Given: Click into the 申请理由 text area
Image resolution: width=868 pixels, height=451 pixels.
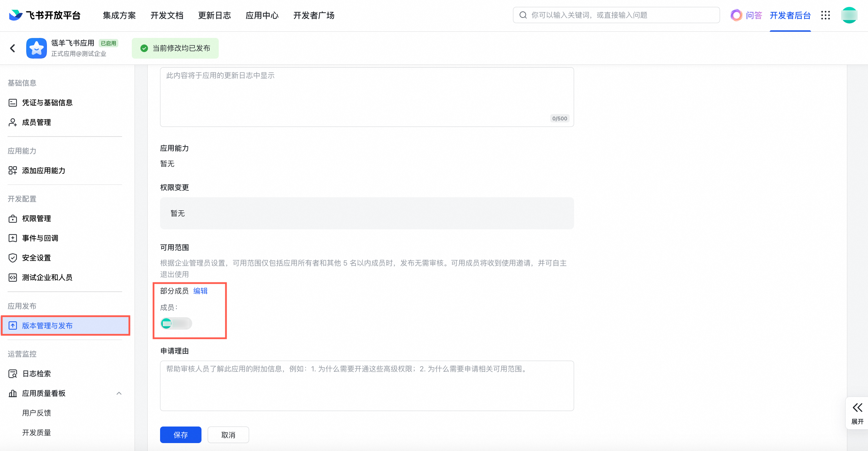Looking at the screenshot, I should (367, 386).
